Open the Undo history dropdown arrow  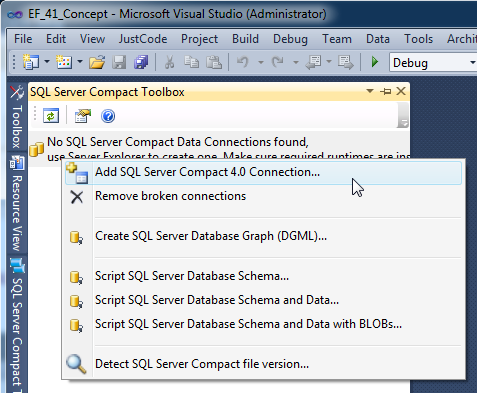coord(261,62)
